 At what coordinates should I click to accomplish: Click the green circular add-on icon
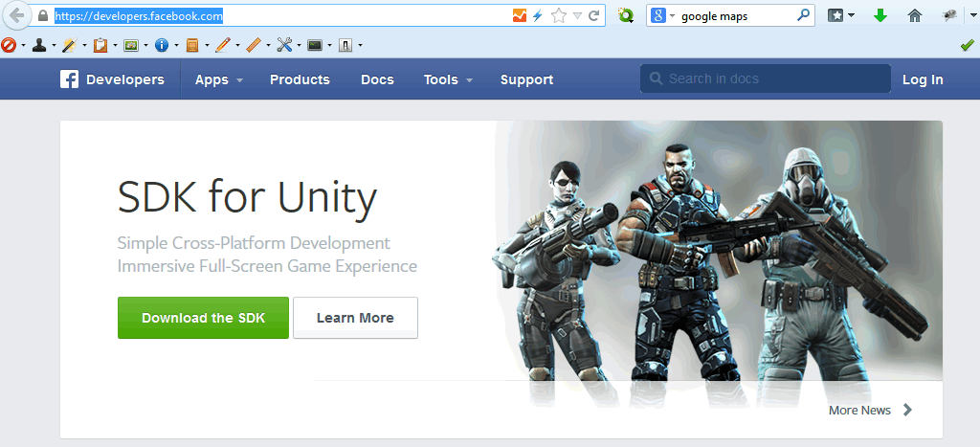point(626,16)
